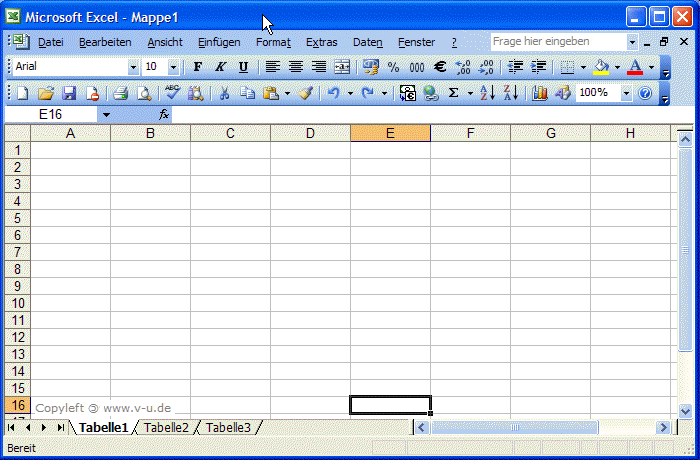
Task: Open undo history dropdown arrow
Action: click(x=350, y=93)
